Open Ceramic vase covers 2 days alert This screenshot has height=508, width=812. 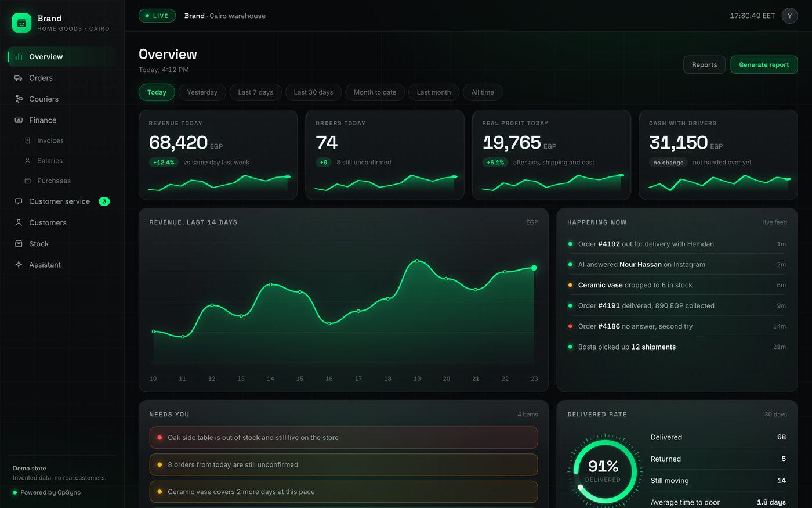[x=343, y=492]
